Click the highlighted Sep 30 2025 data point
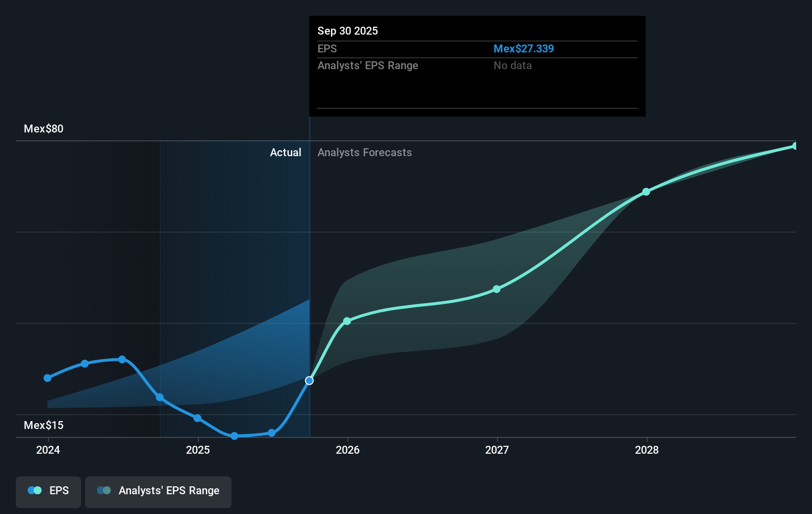The width and height of the screenshot is (812, 514). click(x=310, y=381)
